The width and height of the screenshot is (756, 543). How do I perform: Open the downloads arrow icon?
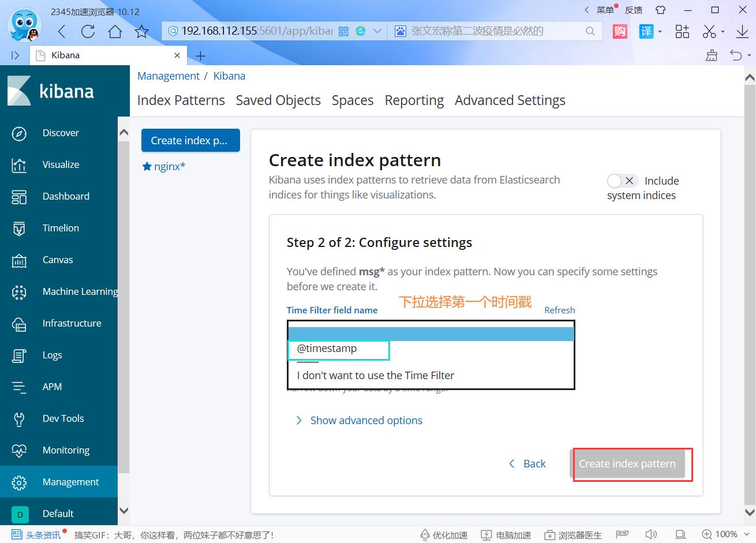[742, 31]
